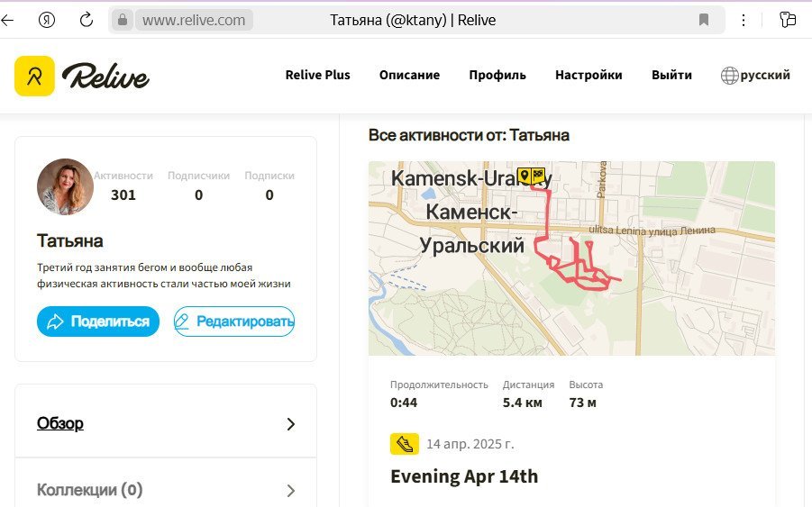Click the profile name Татьяна
Screen dimensions: 812x507
[70, 240]
